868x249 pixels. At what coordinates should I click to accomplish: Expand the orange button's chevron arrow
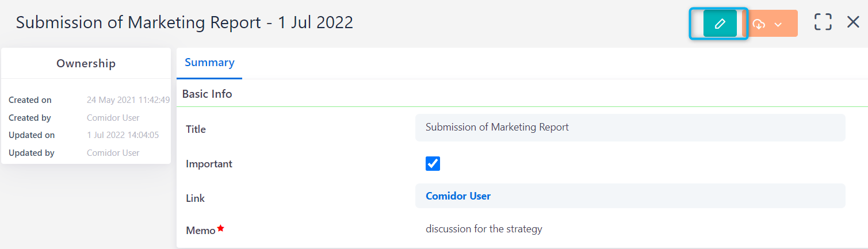tap(778, 24)
